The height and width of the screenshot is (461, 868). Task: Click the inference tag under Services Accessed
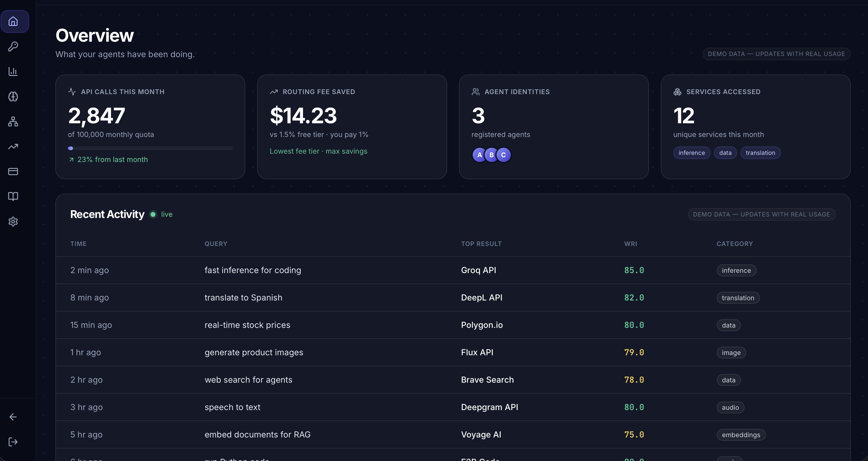pos(691,153)
